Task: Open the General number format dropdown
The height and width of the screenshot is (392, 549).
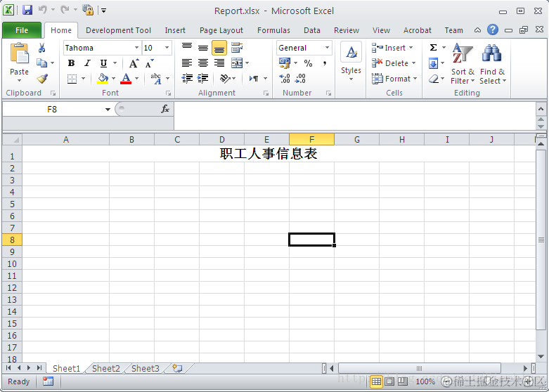Action: (327, 48)
